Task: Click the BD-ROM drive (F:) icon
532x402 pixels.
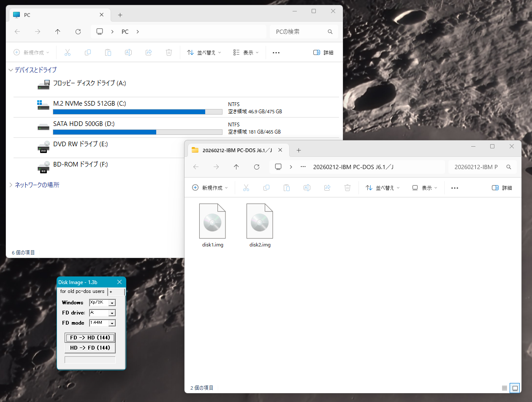Action: coord(43,167)
